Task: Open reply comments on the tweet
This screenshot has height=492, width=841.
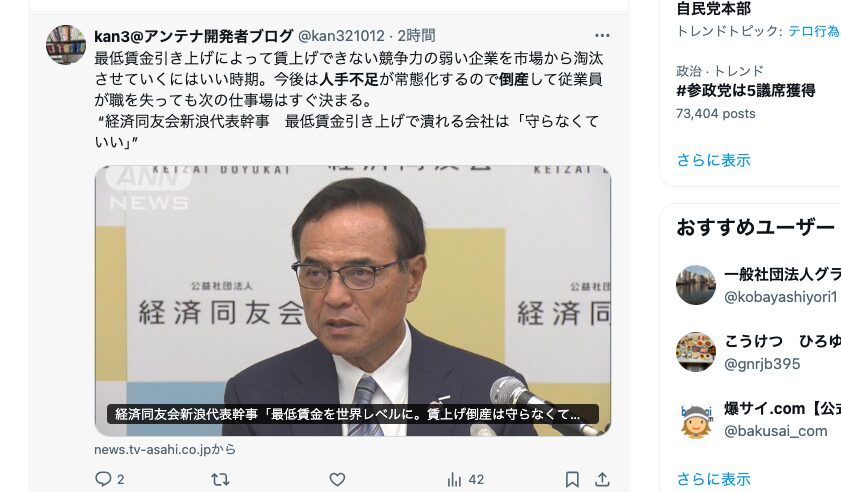Action: (109, 479)
